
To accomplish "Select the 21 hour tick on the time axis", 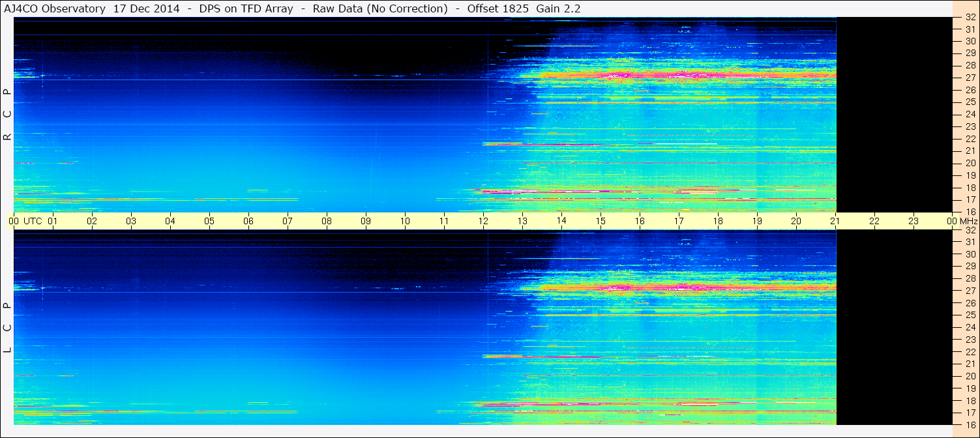I will [835, 221].
